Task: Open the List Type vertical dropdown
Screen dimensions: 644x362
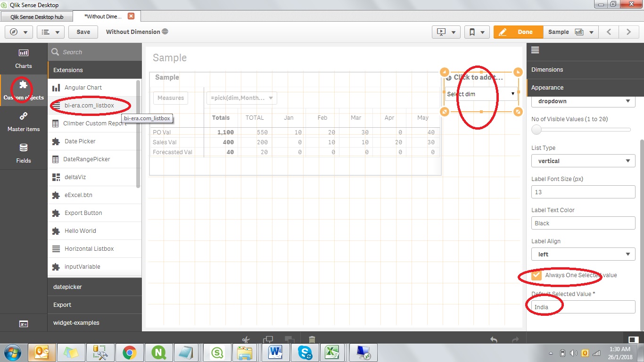Action: coord(583,161)
